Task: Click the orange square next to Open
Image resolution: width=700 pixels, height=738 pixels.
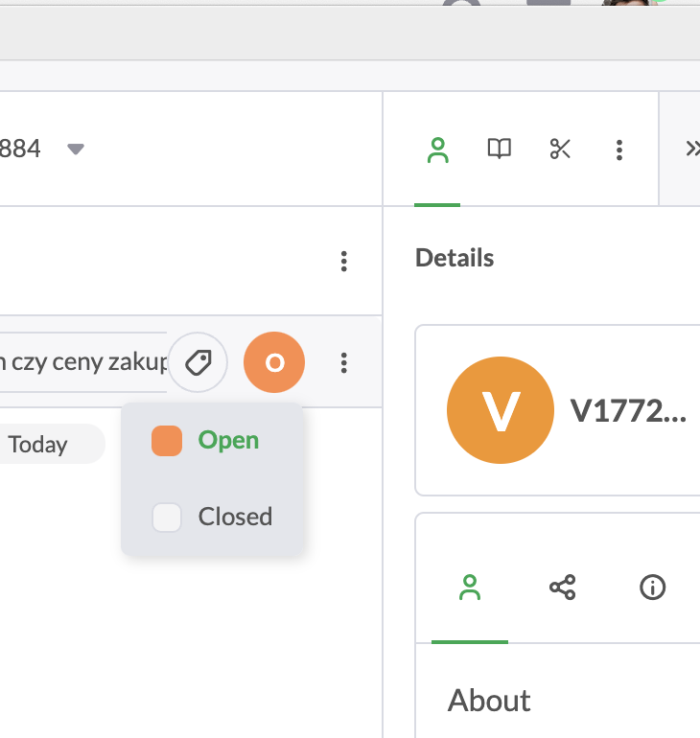Action: [167, 441]
